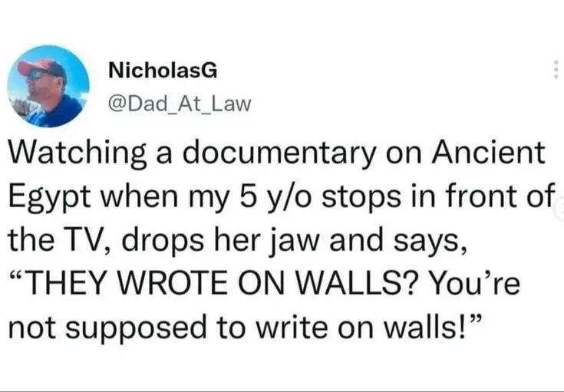The height and width of the screenshot is (392, 564).
Task: Open the three-dot more options menu
Action: point(556,69)
